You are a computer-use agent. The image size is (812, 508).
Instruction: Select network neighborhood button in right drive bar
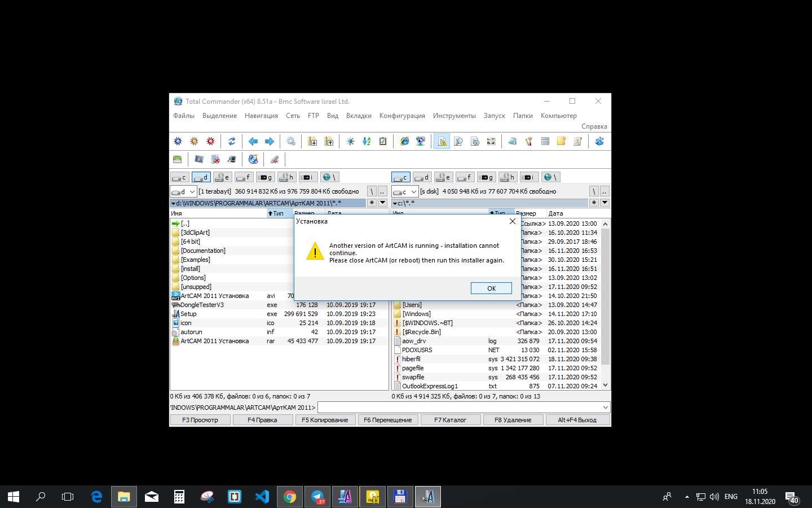click(551, 177)
